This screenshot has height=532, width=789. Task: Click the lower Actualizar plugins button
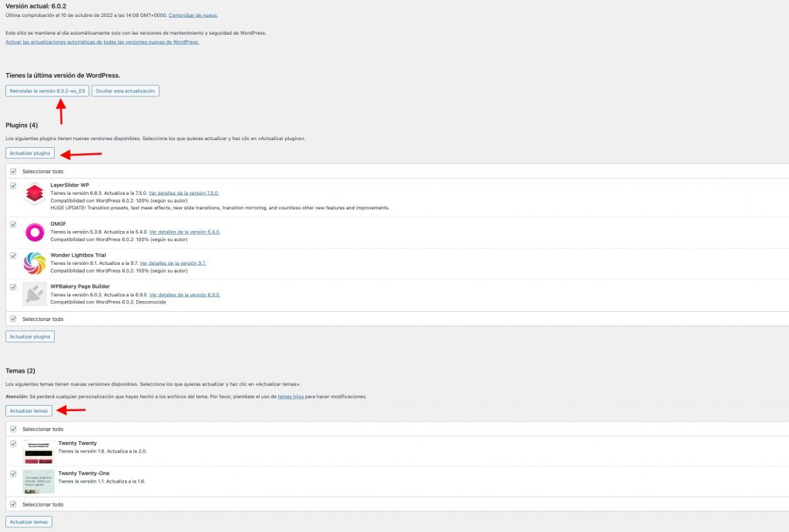click(x=30, y=336)
